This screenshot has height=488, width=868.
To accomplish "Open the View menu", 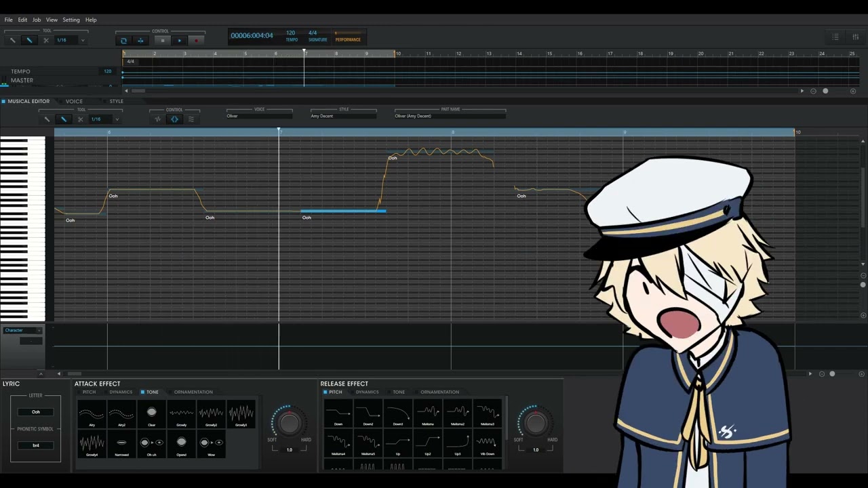I will click(x=52, y=20).
